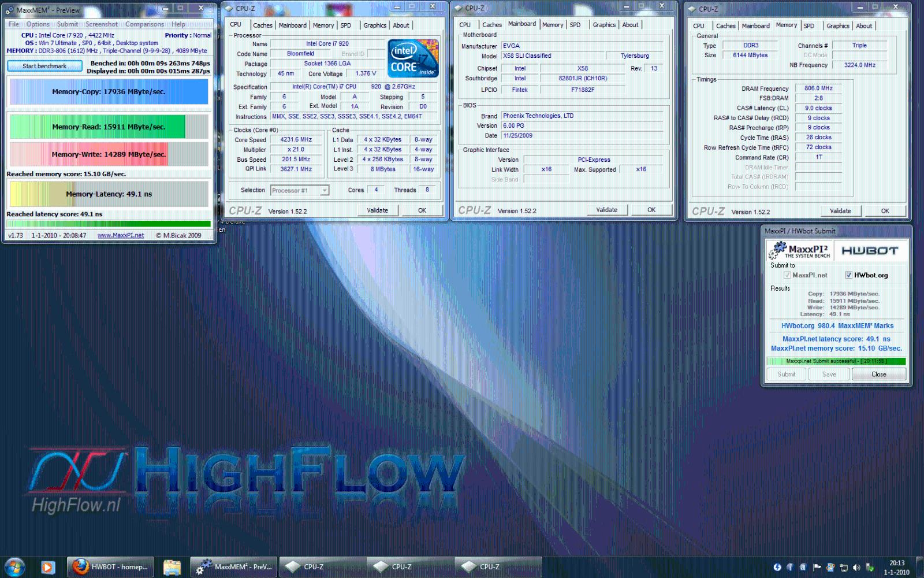Click the Southbridge value 82801JR (ICH10R)
The height and width of the screenshot is (578, 924).
tap(582, 79)
